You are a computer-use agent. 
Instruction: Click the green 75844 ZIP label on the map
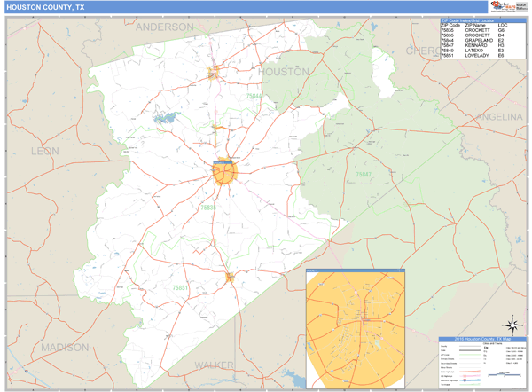[x=254, y=96]
